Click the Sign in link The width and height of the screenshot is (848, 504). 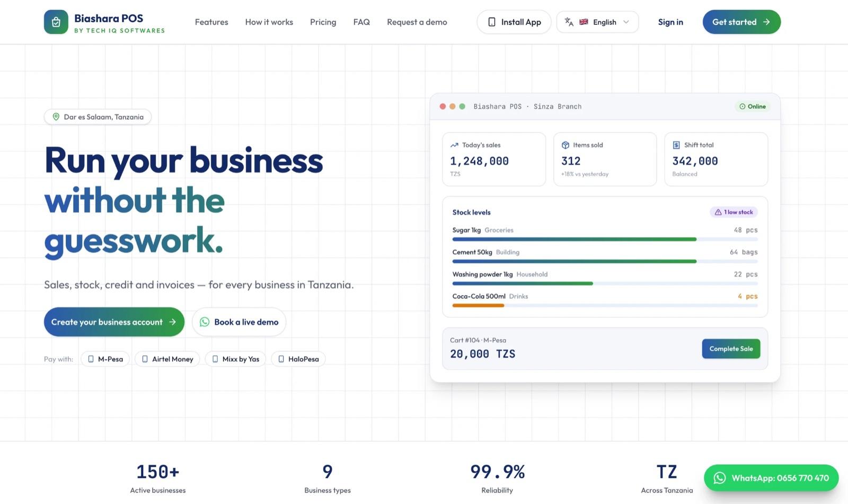point(670,22)
